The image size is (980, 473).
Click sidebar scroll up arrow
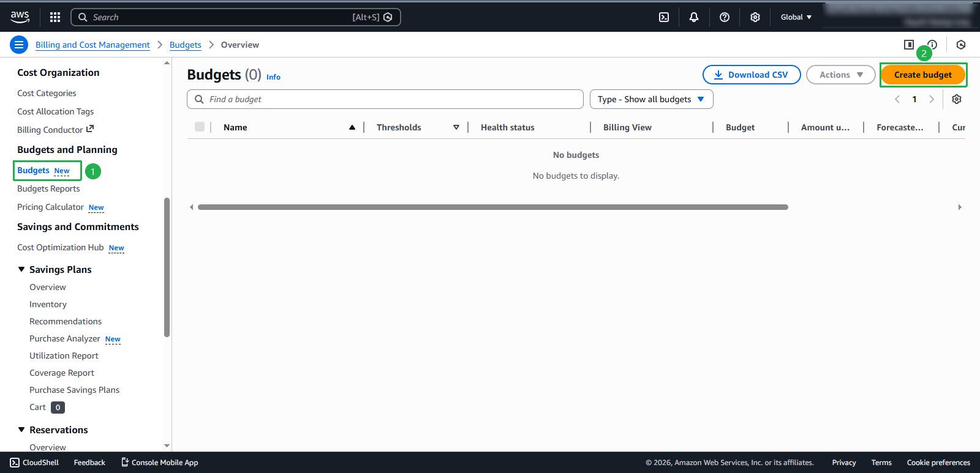(x=167, y=63)
